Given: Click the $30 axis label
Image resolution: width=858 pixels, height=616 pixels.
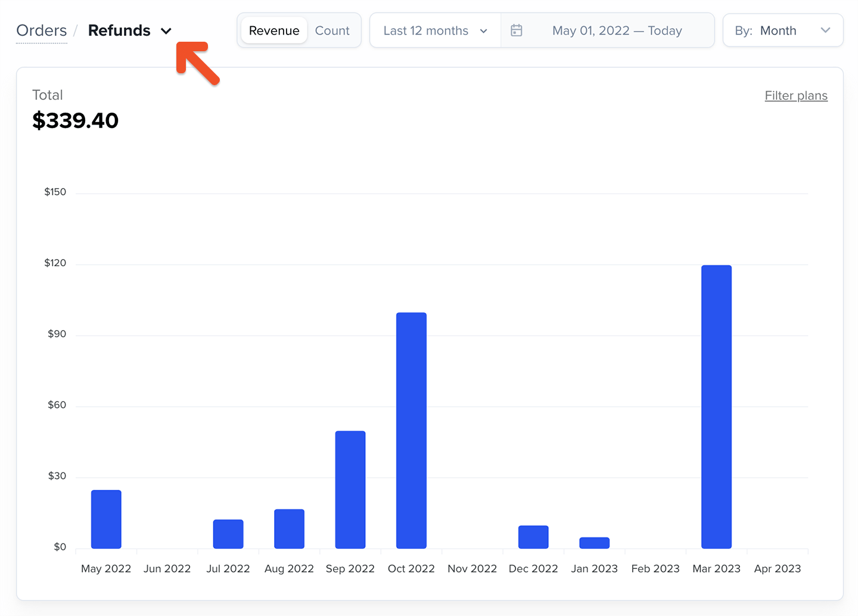Looking at the screenshot, I should (x=57, y=476).
